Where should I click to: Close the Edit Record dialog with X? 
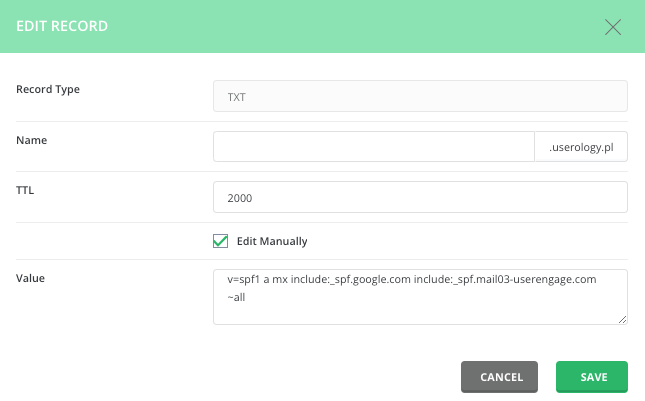613,26
